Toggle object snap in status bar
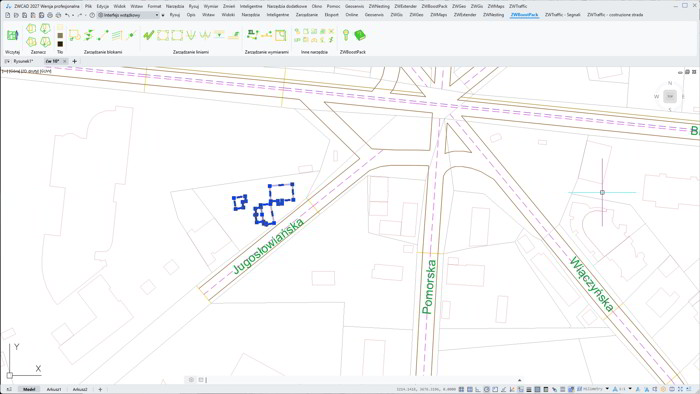 pyautogui.click(x=495, y=389)
